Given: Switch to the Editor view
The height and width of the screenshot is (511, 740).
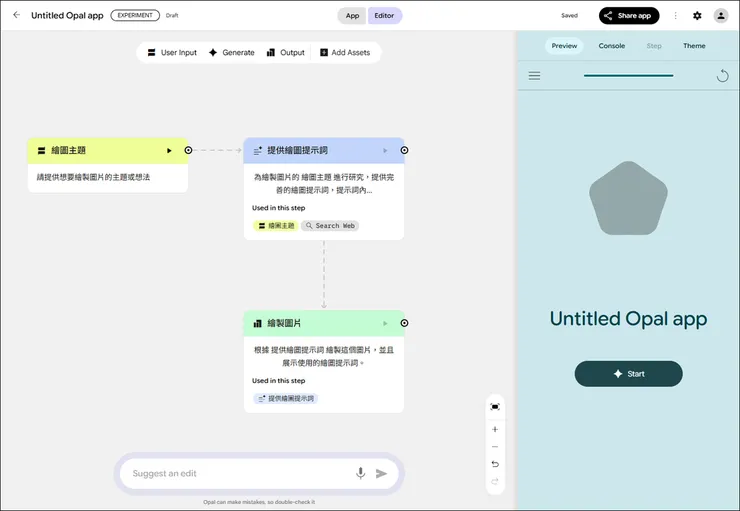Looking at the screenshot, I should 384,16.
